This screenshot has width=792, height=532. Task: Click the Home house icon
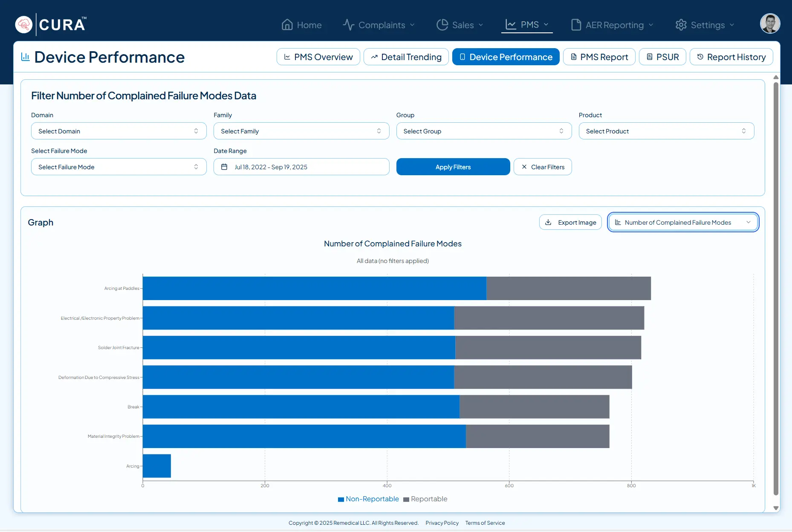coord(287,25)
